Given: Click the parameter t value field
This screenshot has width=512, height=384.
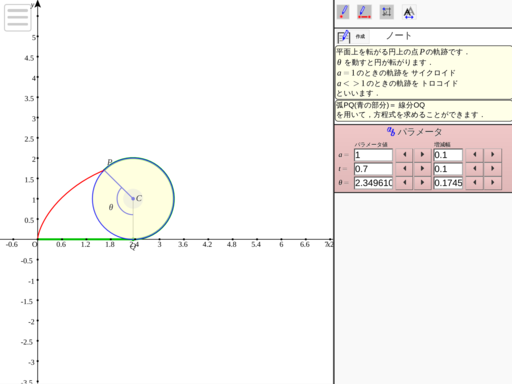Looking at the screenshot, I should tap(373, 169).
